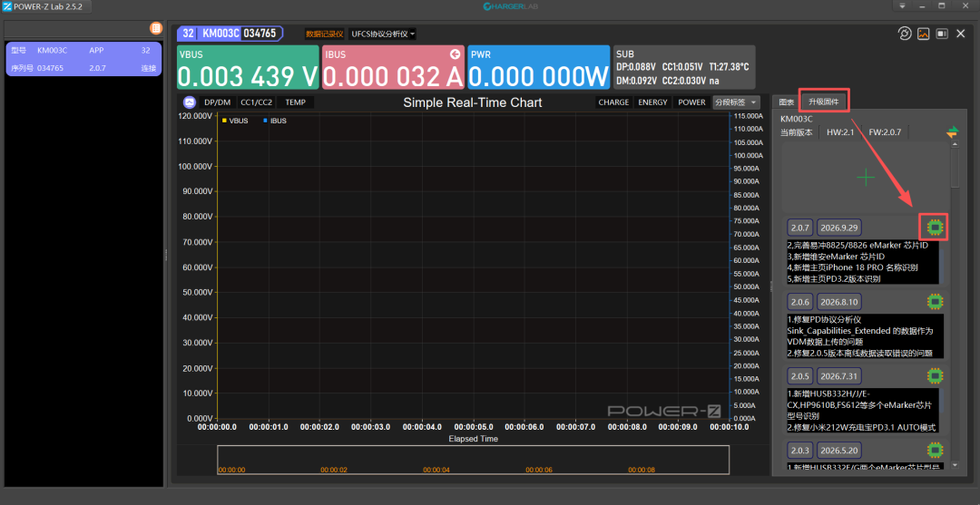Click the chart timeline overview range bar
Viewport: 980px width, 505px height.
coord(473,461)
